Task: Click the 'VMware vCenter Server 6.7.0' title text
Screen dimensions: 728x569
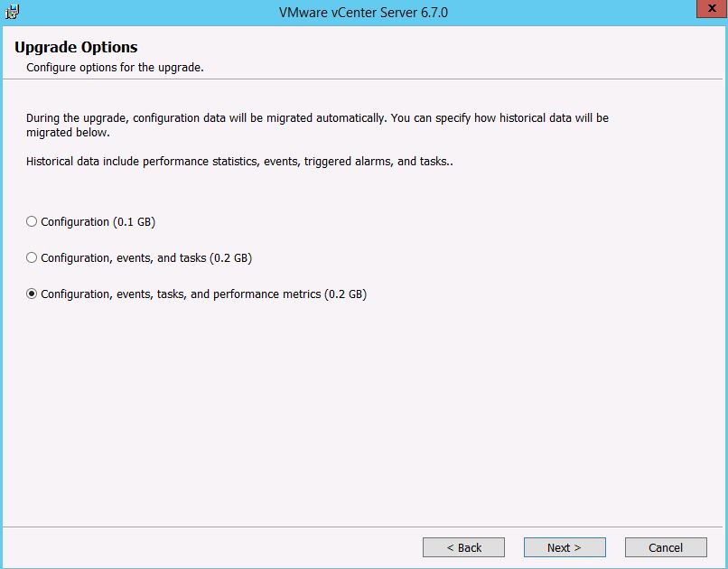Action: click(363, 13)
